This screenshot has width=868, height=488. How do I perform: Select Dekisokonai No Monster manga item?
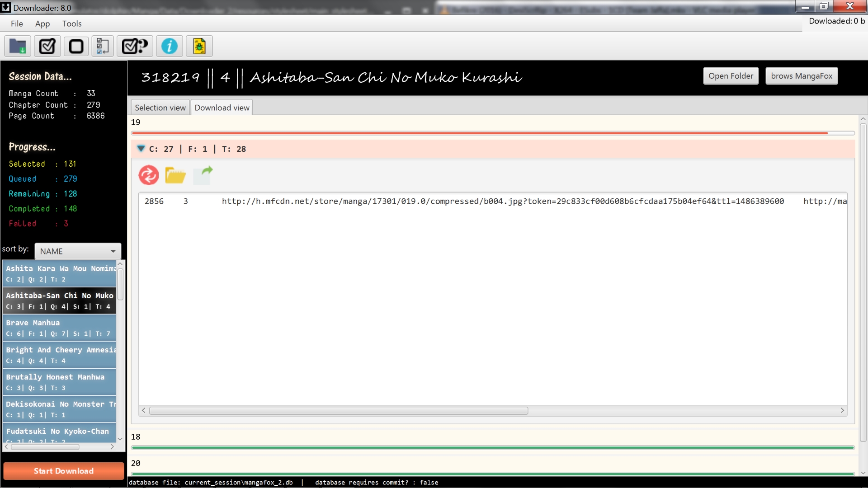(59, 409)
